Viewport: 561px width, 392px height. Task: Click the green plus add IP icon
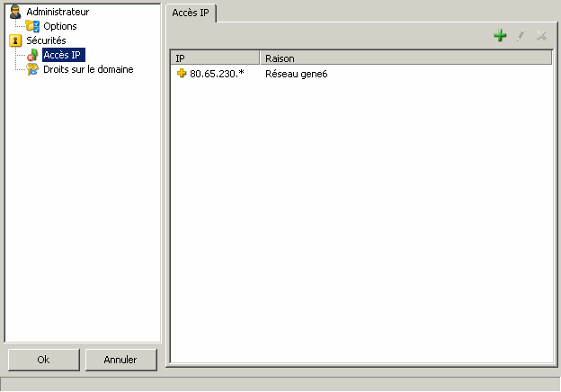(x=500, y=35)
